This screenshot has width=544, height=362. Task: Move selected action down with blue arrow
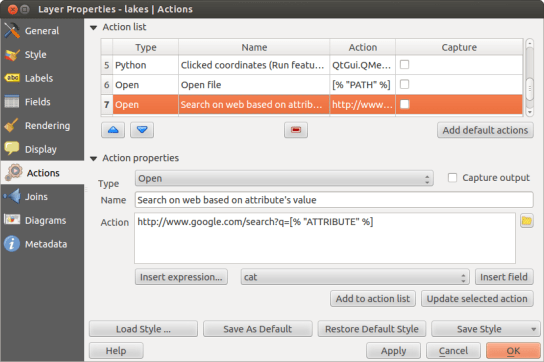coord(142,130)
